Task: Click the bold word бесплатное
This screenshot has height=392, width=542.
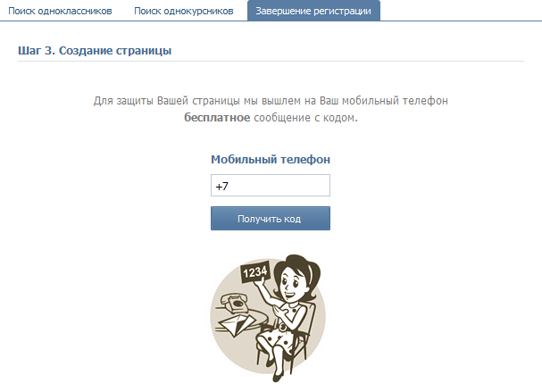Action: [217, 118]
